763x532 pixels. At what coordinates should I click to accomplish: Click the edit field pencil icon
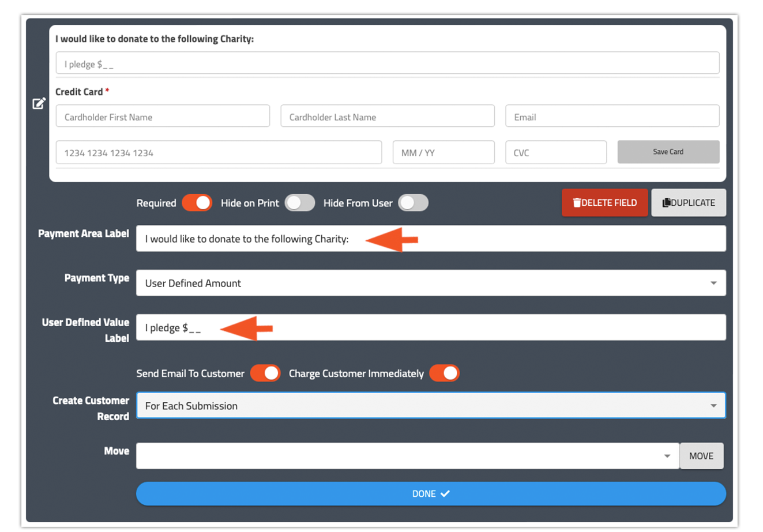pos(39,103)
